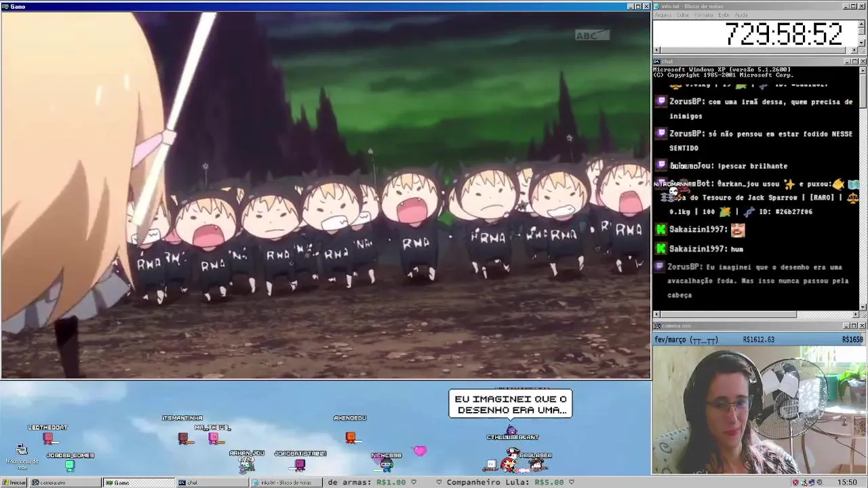This screenshot has height=488, width=868.
Task: Click chat window horizontal scrollbar thumb
Action: click(x=728, y=314)
